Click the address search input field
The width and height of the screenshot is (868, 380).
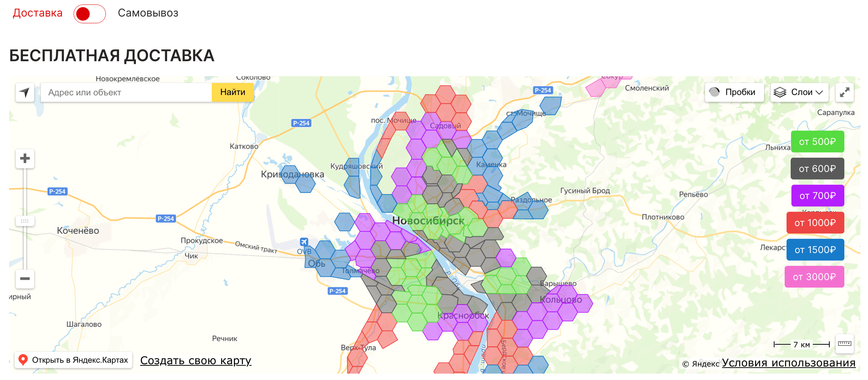click(x=126, y=92)
